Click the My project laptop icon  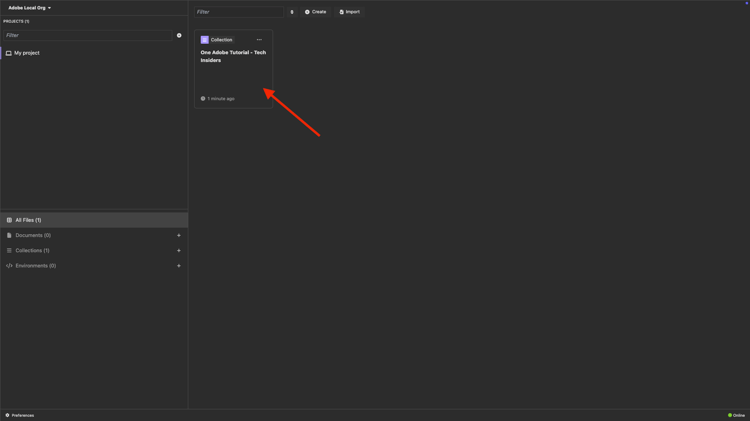(9, 53)
